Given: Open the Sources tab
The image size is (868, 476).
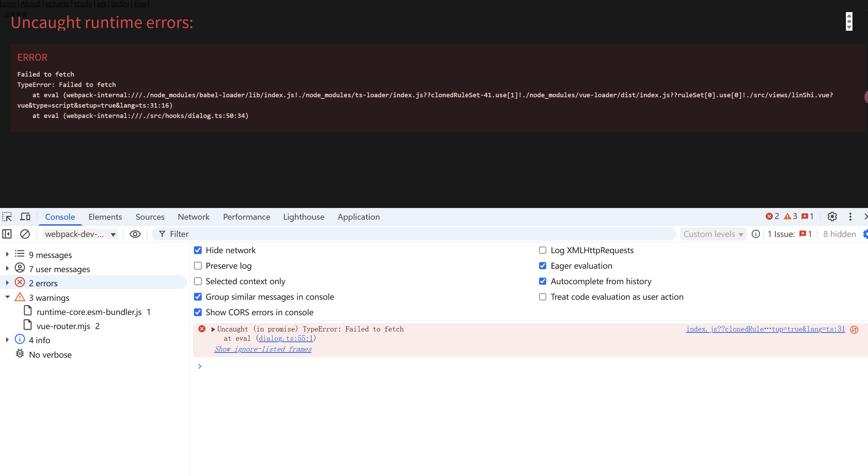Looking at the screenshot, I should [x=150, y=217].
